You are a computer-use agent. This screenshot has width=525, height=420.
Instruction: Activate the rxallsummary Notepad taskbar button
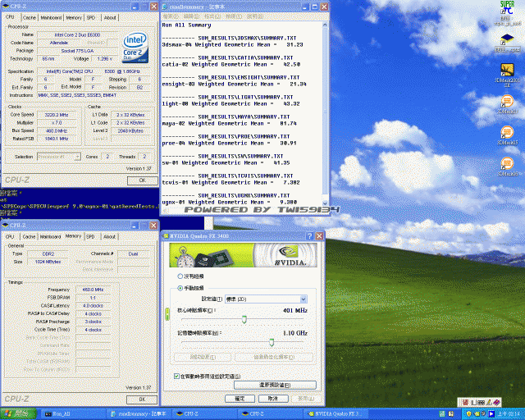coord(139,414)
